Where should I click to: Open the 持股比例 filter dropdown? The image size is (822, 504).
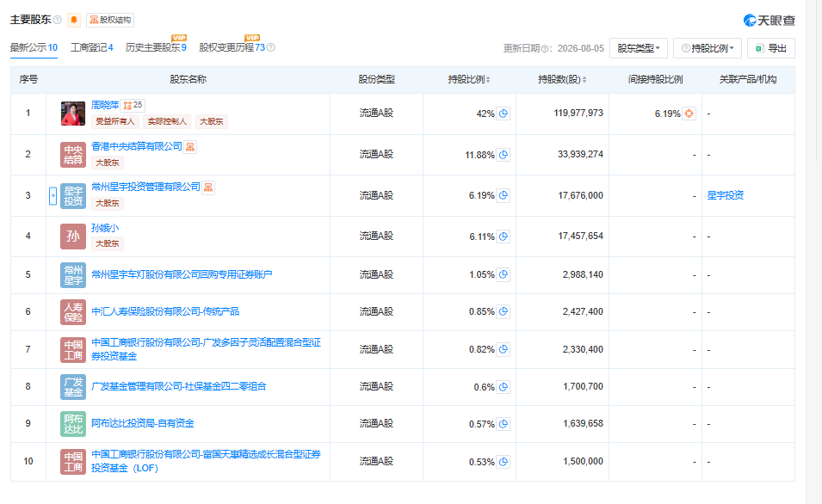pyautogui.click(x=708, y=48)
